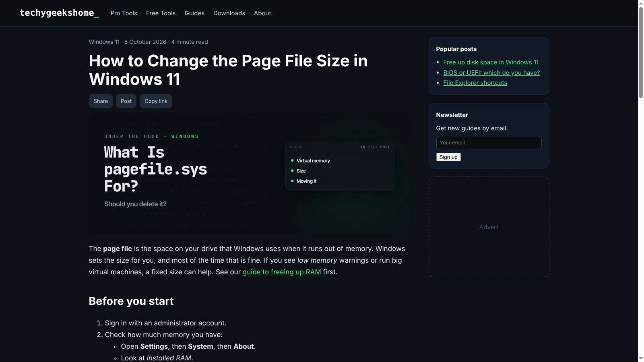Open the Pro Tools menu item
Image resolution: width=644 pixels, height=362 pixels.
(x=124, y=13)
